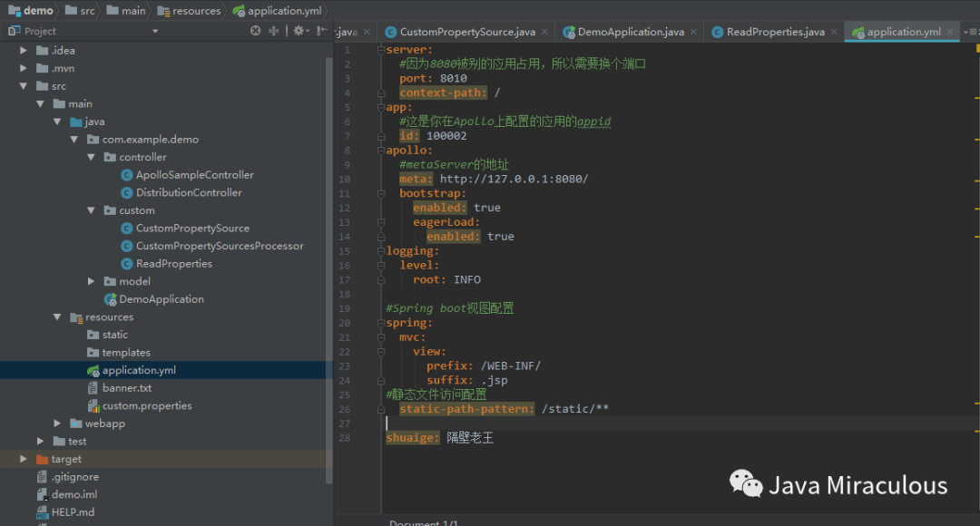The image size is (980, 526).
Task: Expand the test folder
Action: coord(40,442)
